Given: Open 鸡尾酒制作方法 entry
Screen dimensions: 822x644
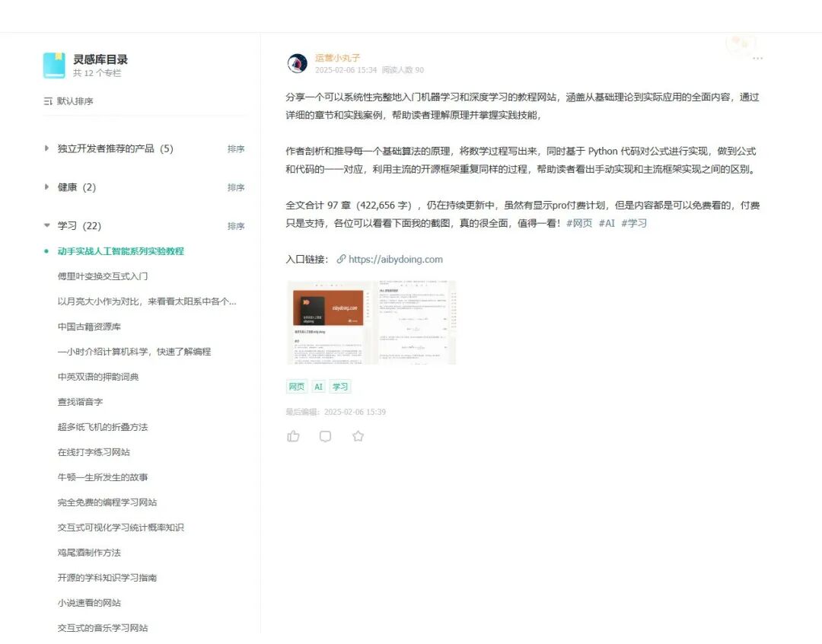Looking at the screenshot, I should [x=89, y=553].
